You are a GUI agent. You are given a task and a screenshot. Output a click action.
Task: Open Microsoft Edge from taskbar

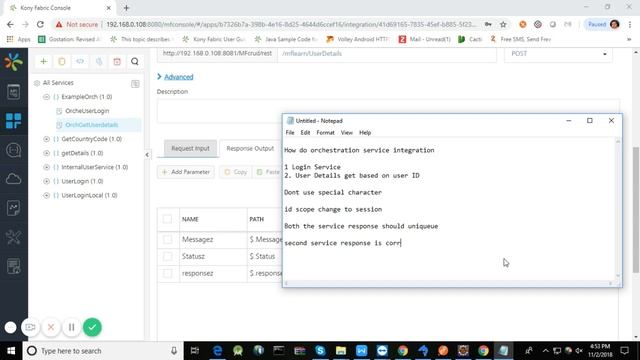pos(218,351)
